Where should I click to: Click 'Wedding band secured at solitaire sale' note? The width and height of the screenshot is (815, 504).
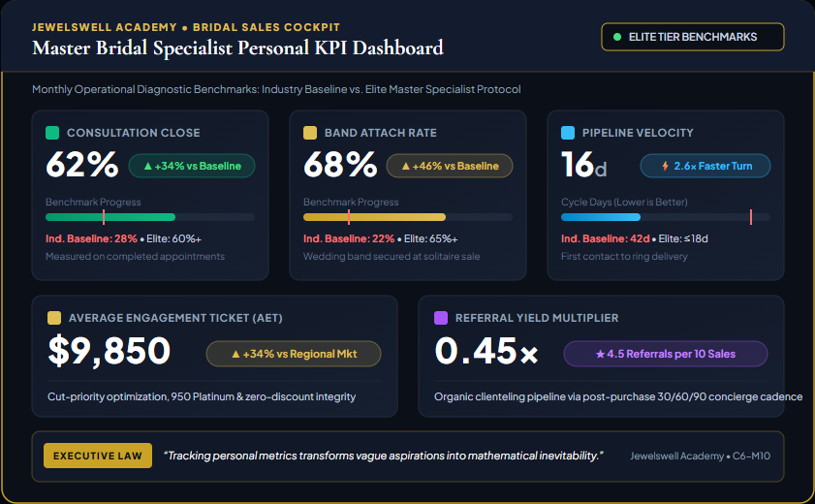[392, 256]
